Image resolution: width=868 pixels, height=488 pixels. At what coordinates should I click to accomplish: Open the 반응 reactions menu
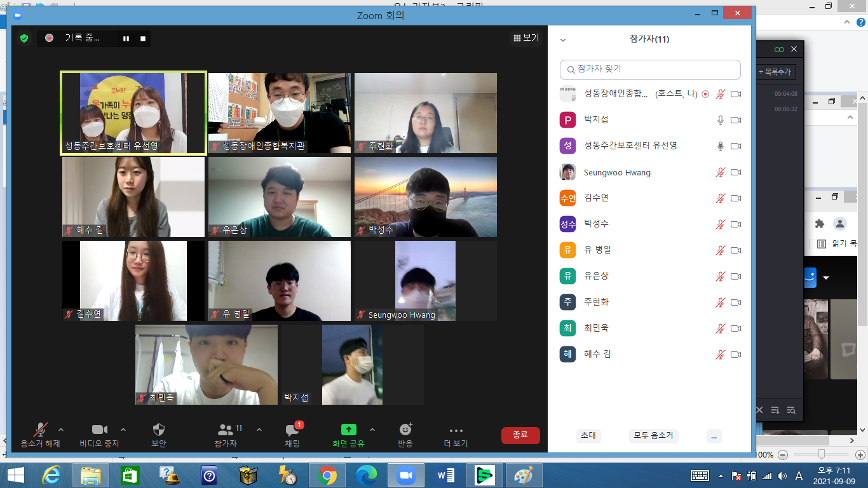tap(405, 435)
